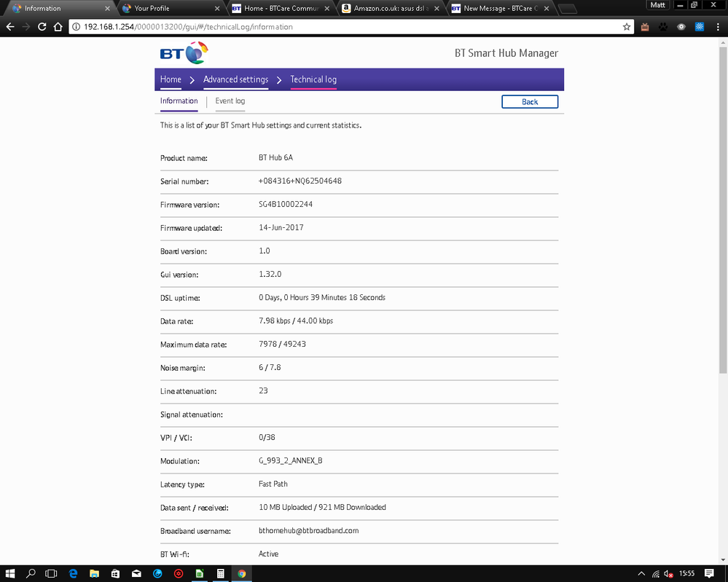728x582 pixels.
Task: Click the browser forward arrow
Action: [x=26, y=27]
